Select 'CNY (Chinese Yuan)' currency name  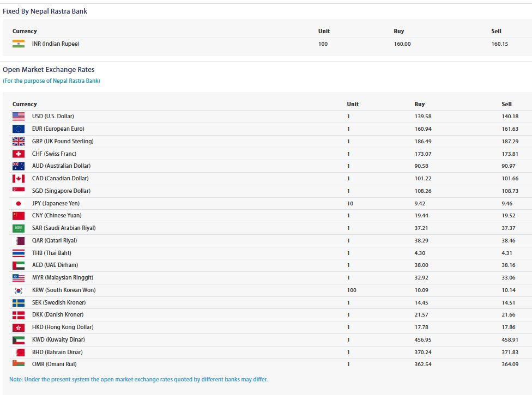point(57,216)
